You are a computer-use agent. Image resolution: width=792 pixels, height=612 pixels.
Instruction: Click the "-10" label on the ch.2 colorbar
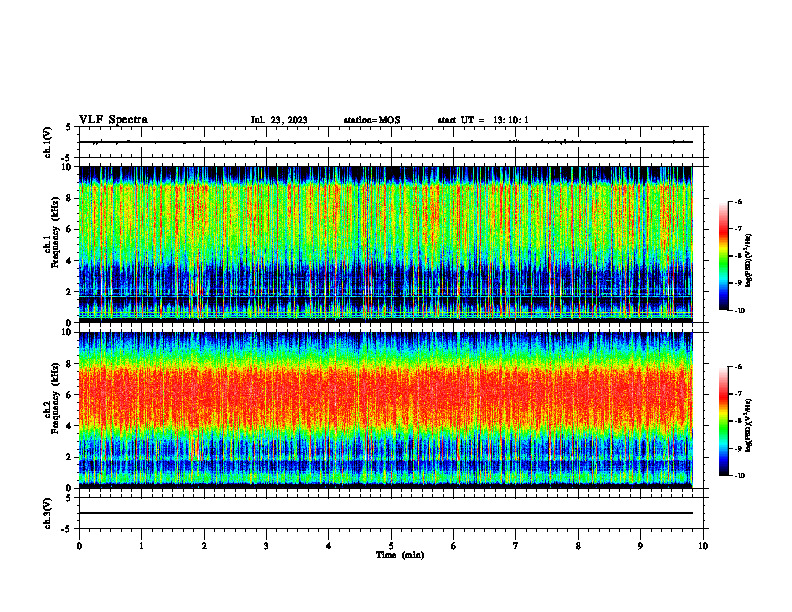pos(739,476)
